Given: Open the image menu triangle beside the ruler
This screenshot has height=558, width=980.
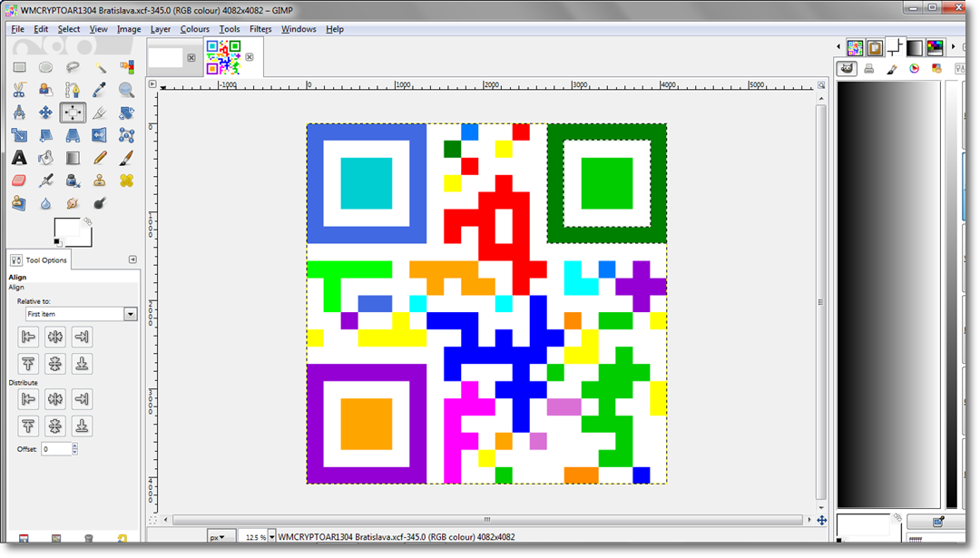Looking at the screenshot, I should coord(152,83).
